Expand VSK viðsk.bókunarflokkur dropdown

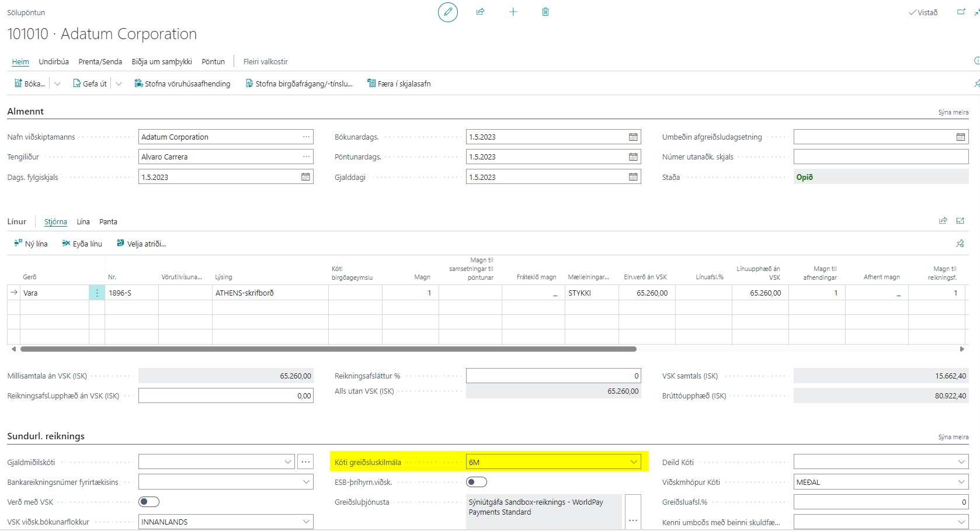pyautogui.click(x=306, y=522)
